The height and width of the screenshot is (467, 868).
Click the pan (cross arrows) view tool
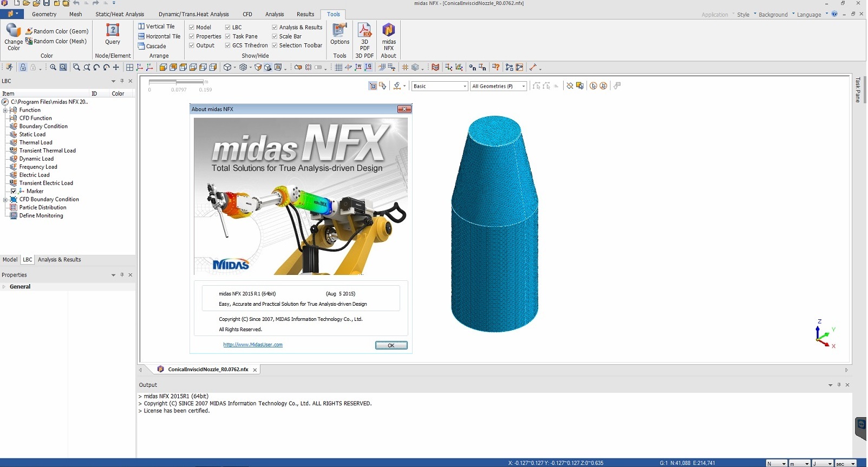[116, 68]
